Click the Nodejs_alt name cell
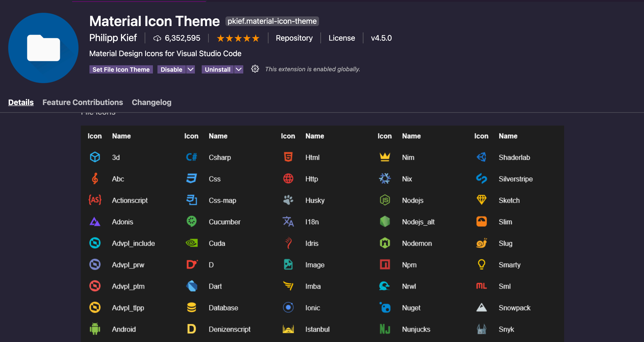 [418, 222]
